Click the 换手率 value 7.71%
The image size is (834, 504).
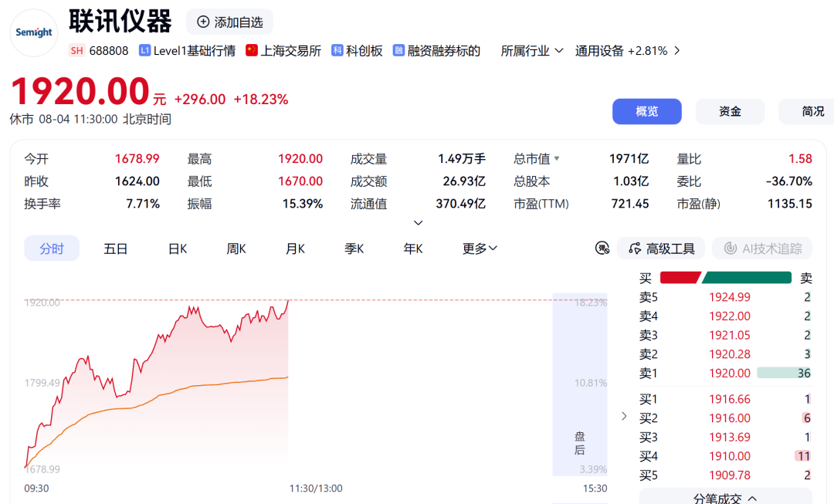(143, 204)
